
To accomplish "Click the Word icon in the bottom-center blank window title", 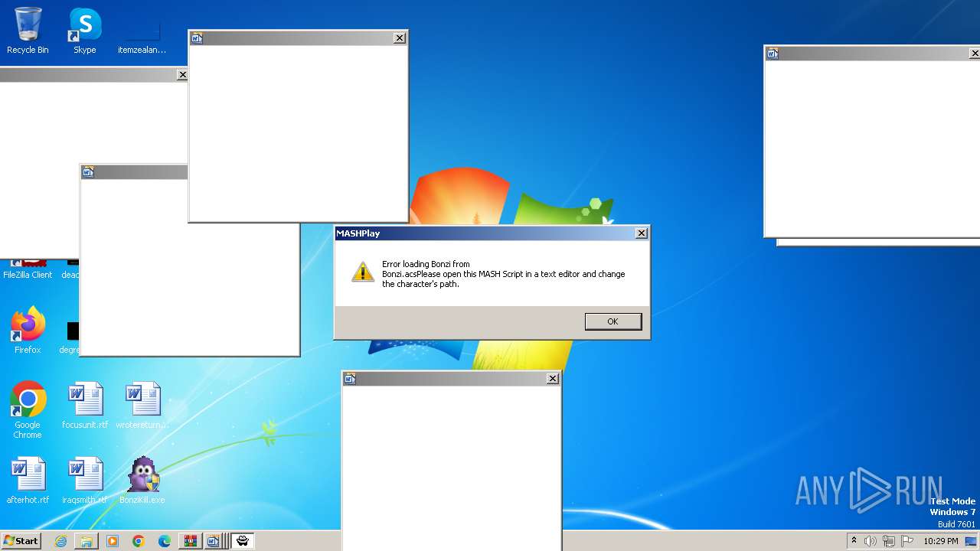I will [x=350, y=379].
